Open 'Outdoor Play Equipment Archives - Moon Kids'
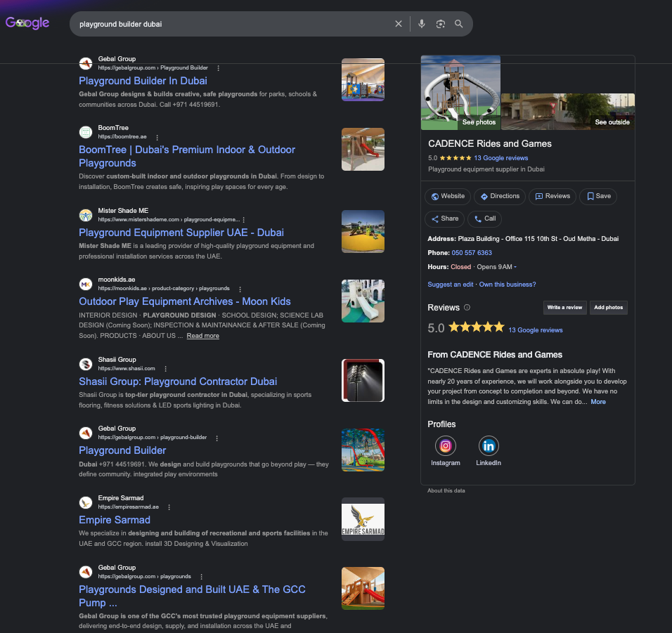The height and width of the screenshot is (633, 672). pos(185,301)
